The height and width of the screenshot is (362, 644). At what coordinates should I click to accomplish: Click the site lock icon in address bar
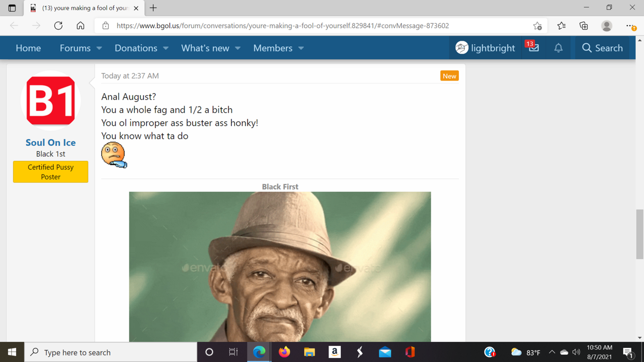[105, 26]
